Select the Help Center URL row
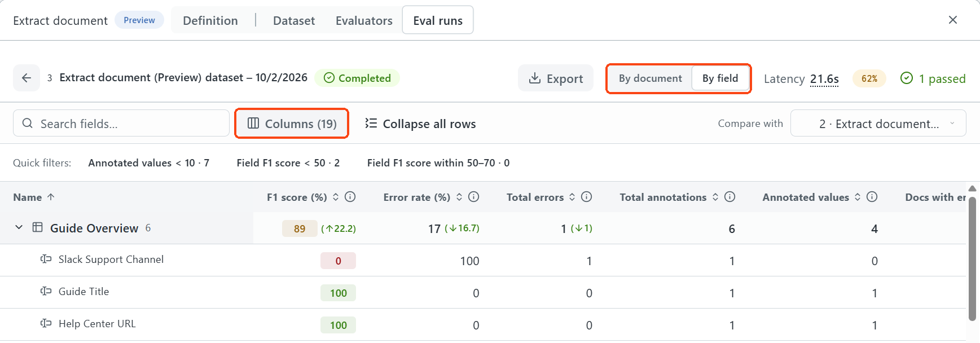This screenshot has height=343, width=980. pos(482,324)
